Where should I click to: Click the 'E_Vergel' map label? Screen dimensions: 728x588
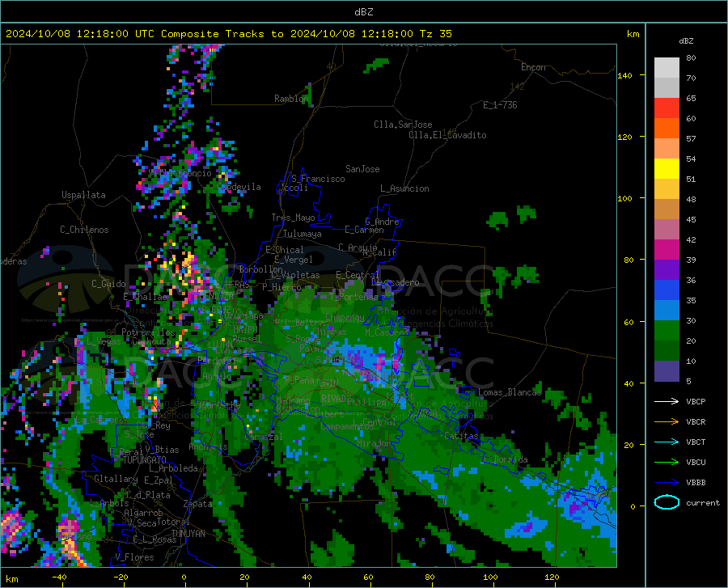pos(294,260)
